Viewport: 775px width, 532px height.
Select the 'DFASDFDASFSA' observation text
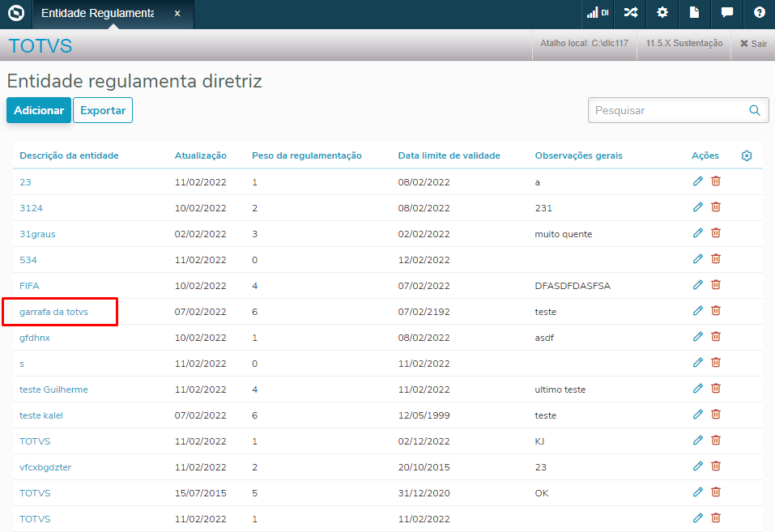click(x=573, y=286)
